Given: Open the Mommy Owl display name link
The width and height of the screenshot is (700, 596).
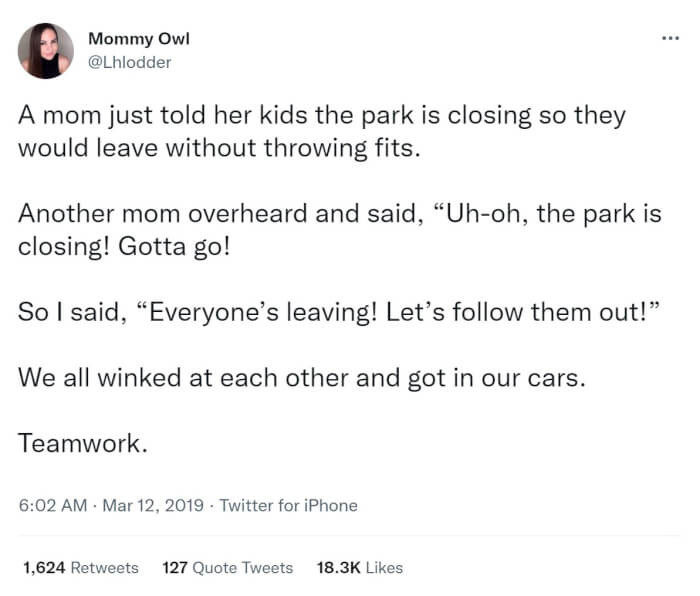Looking at the screenshot, I should click(138, 39).
